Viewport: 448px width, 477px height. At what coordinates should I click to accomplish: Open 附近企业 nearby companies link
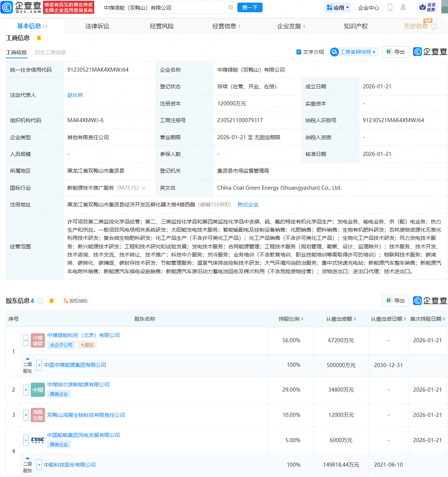pos(248,205)
